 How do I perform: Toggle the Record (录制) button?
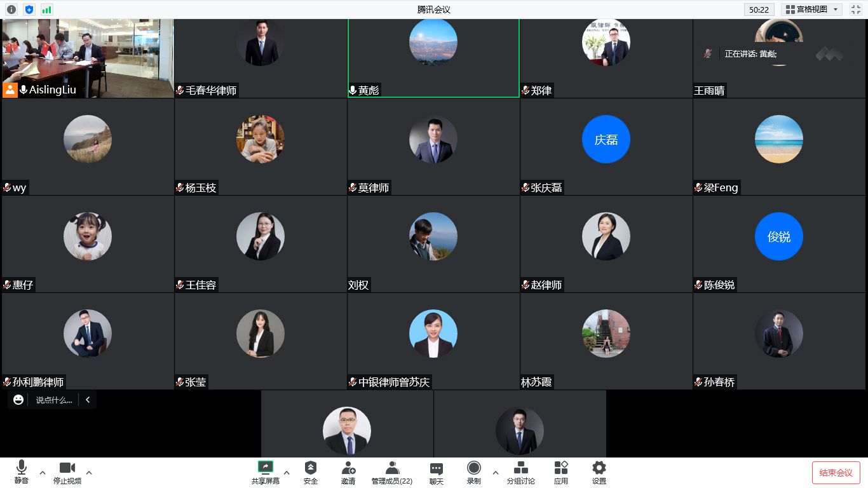pyautogui.click(x=474, y=473)
